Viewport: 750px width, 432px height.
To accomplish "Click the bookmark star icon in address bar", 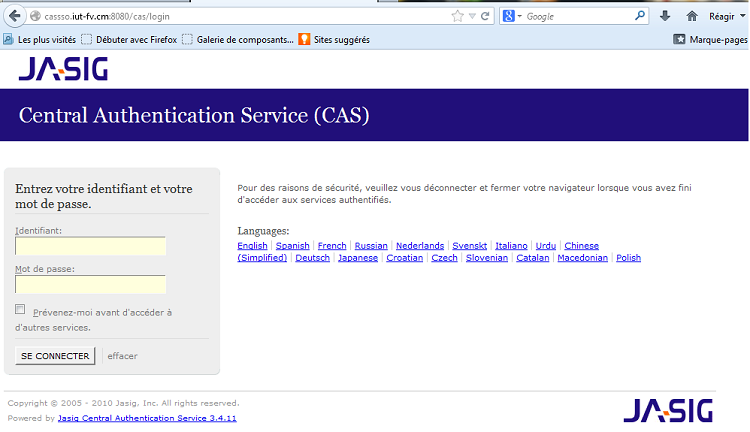I will click(x=458, y=16).
